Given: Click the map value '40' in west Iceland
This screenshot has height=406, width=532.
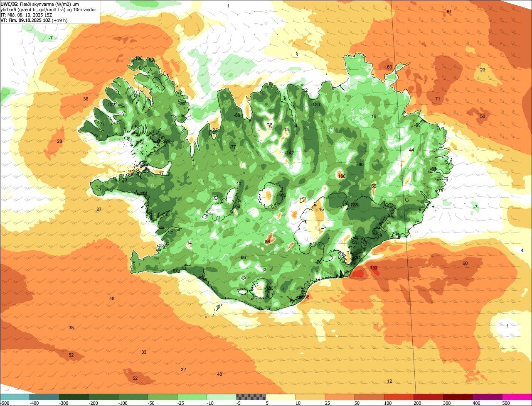Looking at the screenshot, I should 239,184.
